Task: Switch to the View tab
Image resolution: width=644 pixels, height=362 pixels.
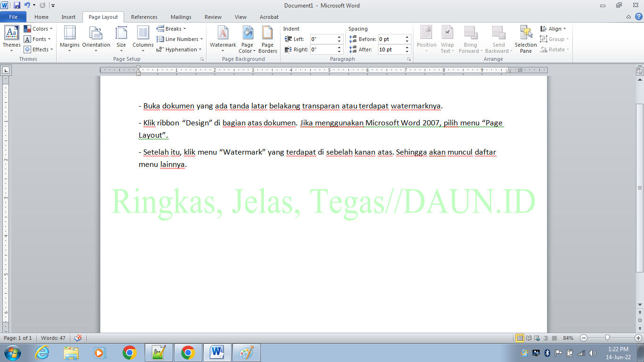Action: 240,17
